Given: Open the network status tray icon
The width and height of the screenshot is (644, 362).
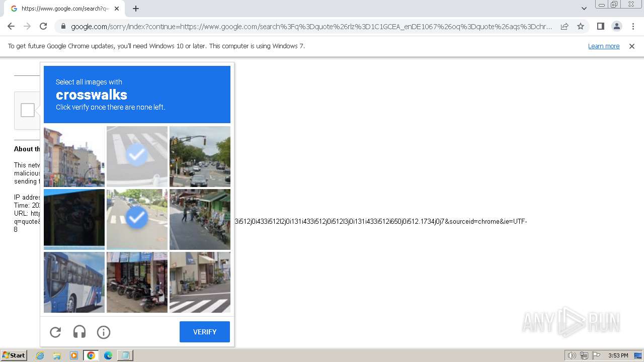Looking at the screenshot, I should [584, 355].
